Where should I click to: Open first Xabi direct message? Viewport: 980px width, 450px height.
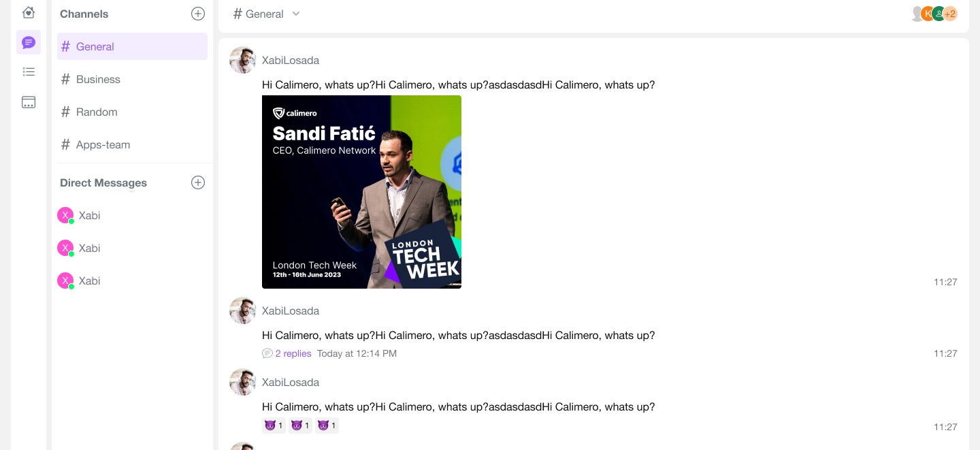tap(89, 215)
